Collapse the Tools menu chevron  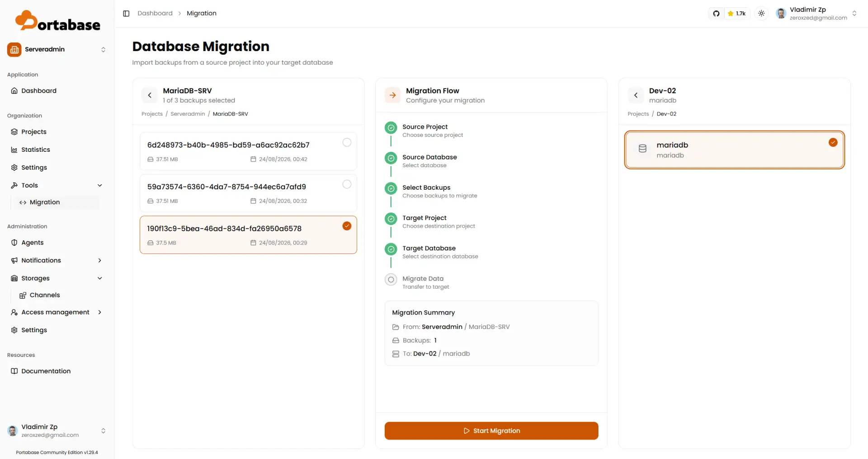[x=100, y=185]
